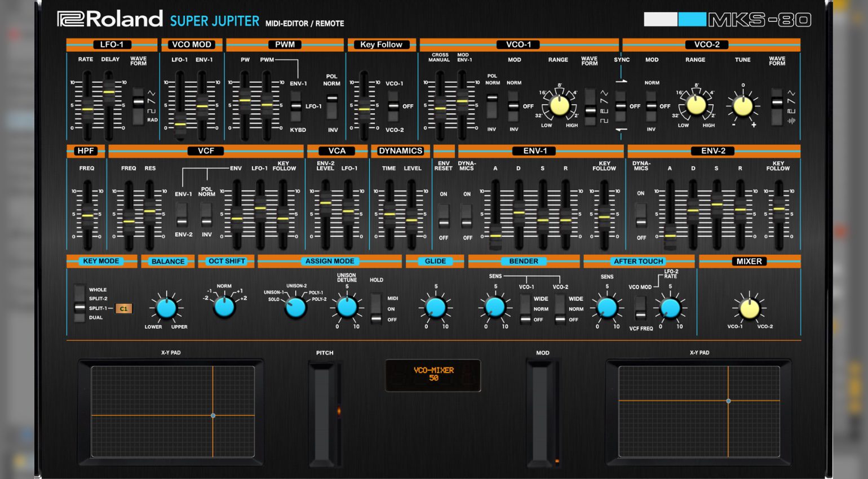Viewport: 868px width, 479px height.
Task: Click the PITCH wheel strip
Action: click(324, 415)
